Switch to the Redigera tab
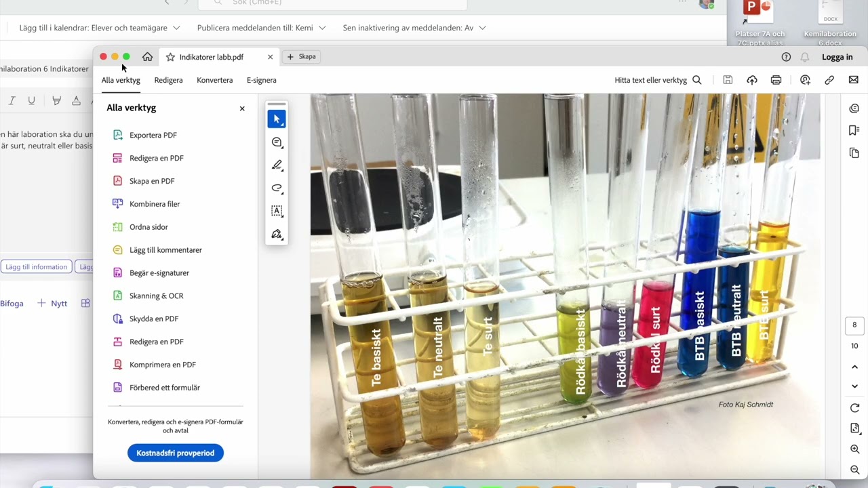This screenshot has height=488, width=868. 168,80
